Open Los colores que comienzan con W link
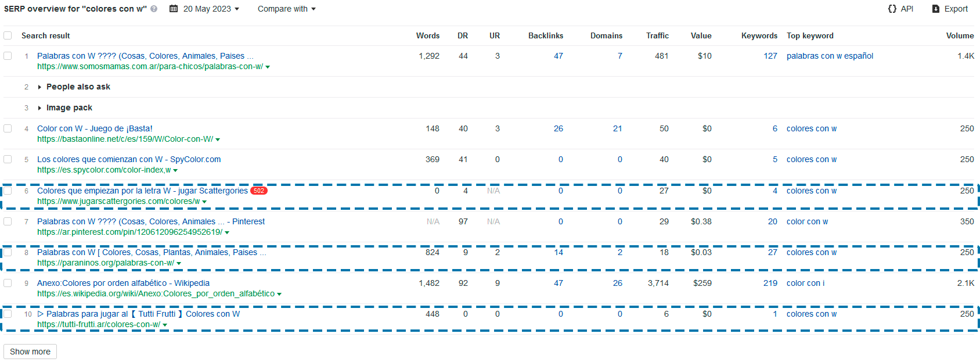Screen dimensions: 980x362 coord(129,159)
